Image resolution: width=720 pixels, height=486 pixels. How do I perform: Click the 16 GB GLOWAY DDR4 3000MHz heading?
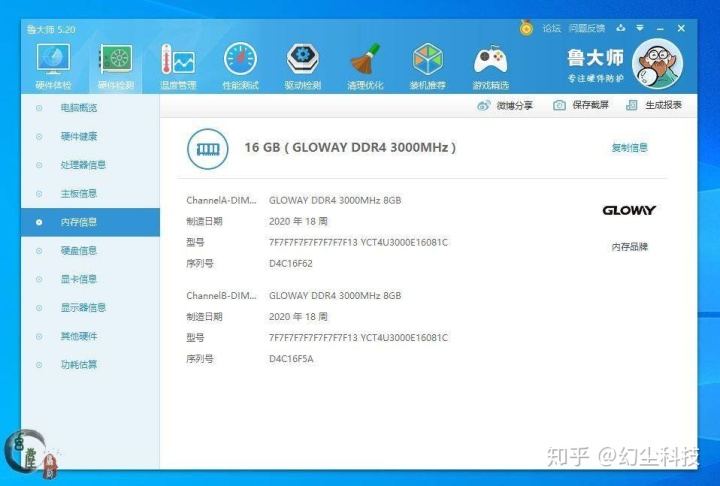pos(350,147)
